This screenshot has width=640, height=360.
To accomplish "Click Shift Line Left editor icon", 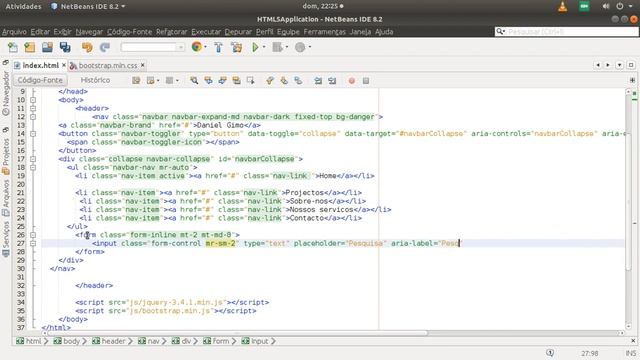I will (x=318, y=80).
